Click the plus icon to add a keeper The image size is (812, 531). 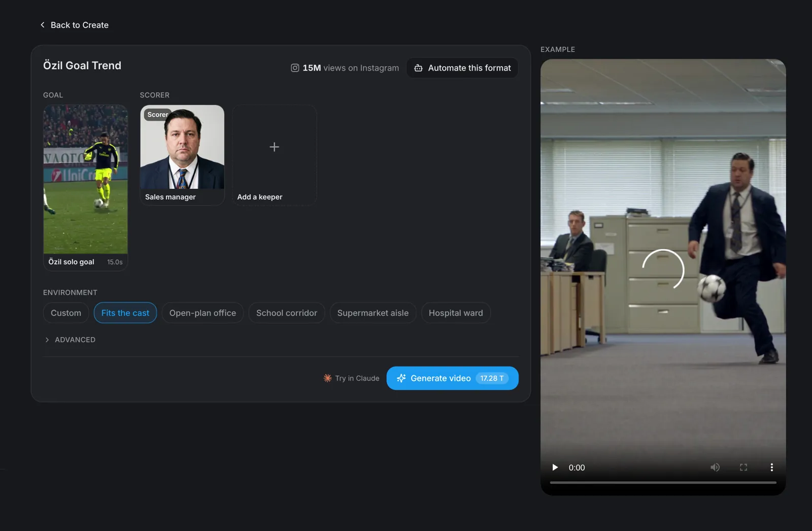[x=274, y=147]
